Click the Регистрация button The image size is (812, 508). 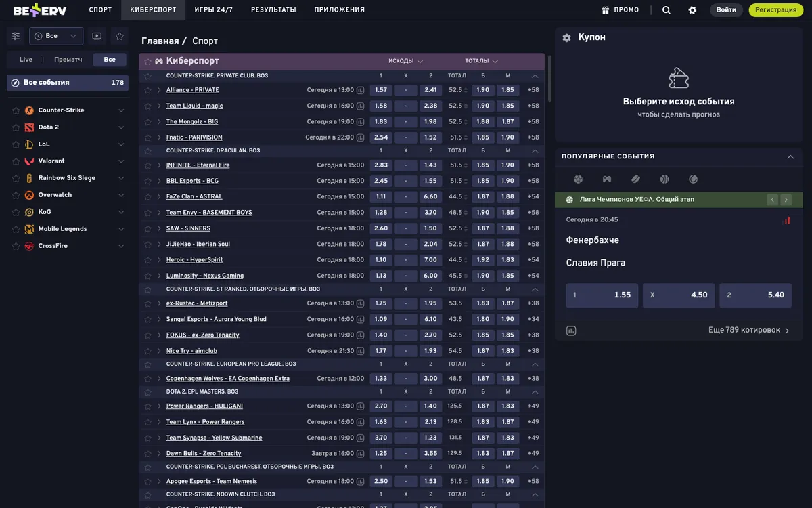[776, 10]
